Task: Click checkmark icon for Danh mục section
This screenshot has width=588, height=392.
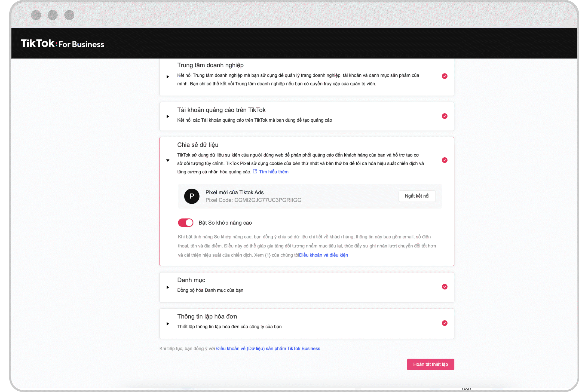Action: [445, 287]
